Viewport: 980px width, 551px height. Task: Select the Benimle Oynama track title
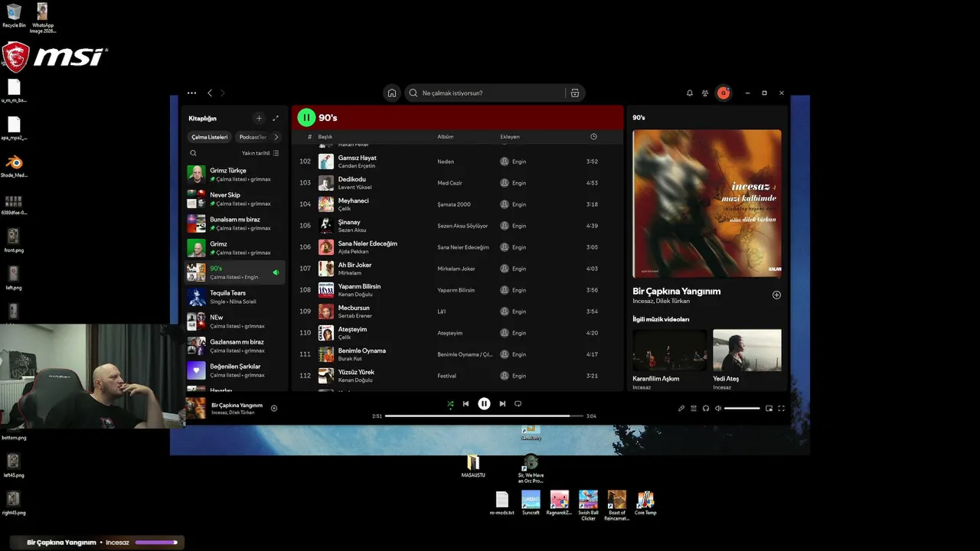[362, 350]
